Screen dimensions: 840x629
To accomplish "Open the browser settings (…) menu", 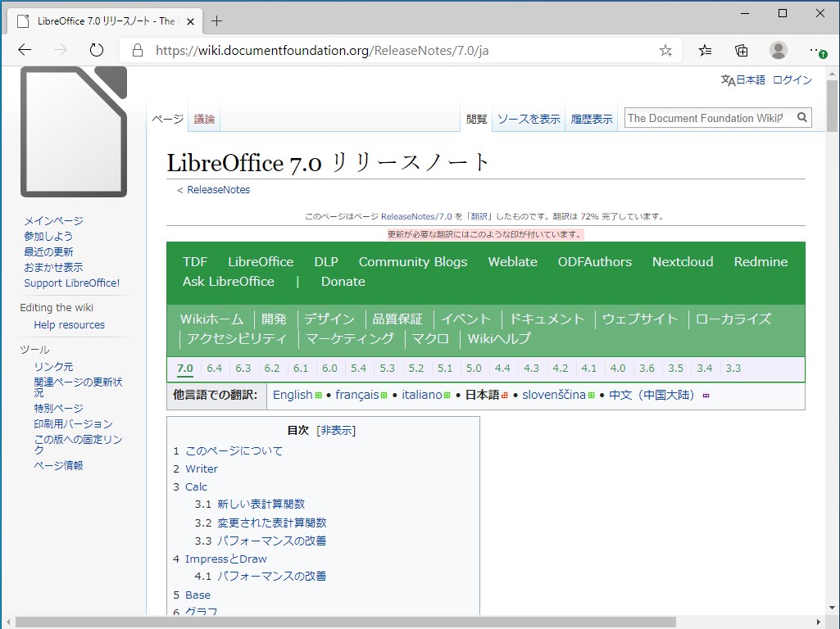I will [815, 50].
